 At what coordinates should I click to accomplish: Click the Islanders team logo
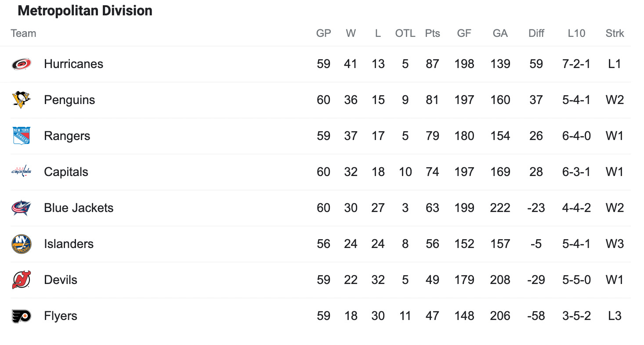pyautogui.click(x=21, y=244)
